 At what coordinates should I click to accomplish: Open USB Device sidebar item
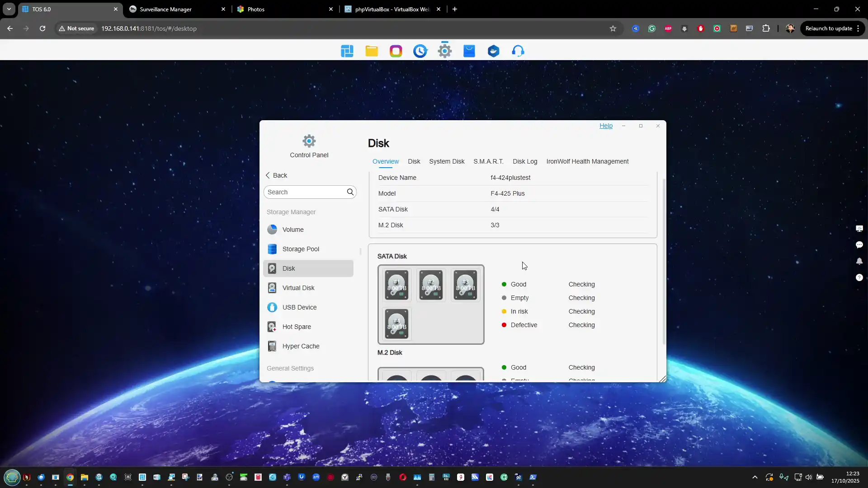[299, 307]
